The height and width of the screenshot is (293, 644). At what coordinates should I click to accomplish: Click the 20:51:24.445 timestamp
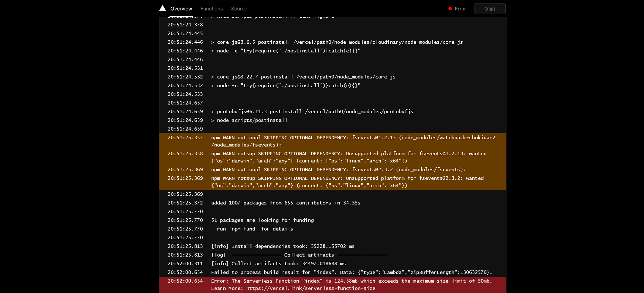[x=185, y=33]
